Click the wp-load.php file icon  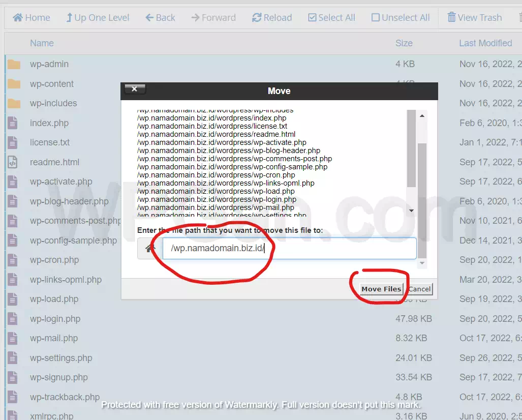(13, 299)
